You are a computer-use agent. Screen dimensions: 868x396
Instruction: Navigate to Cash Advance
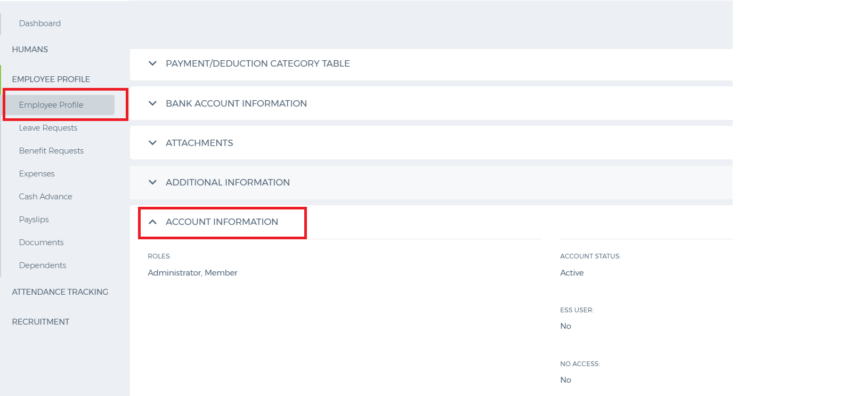[45, 197]
